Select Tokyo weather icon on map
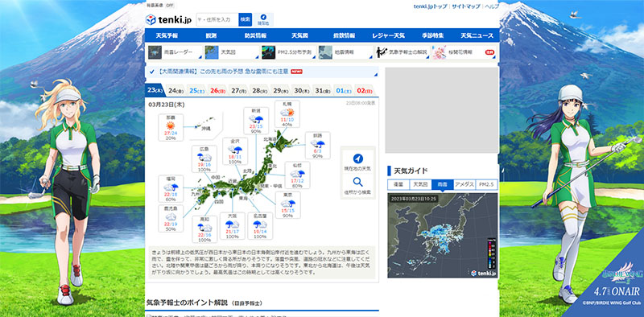 point(287,203)
